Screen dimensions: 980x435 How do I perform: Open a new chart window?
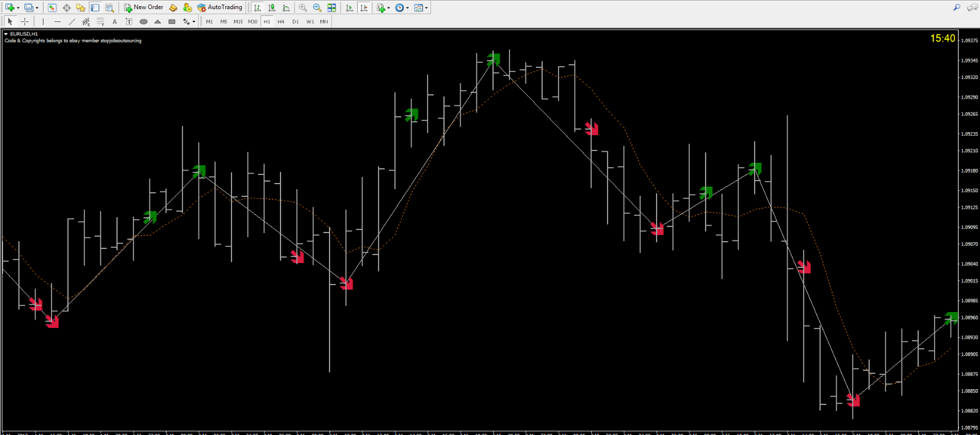[10, 7]
